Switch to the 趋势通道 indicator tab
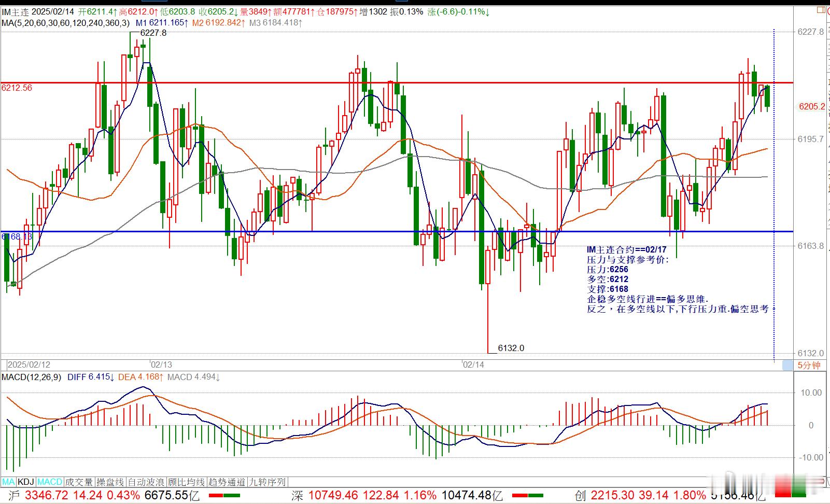 [227, 482]
